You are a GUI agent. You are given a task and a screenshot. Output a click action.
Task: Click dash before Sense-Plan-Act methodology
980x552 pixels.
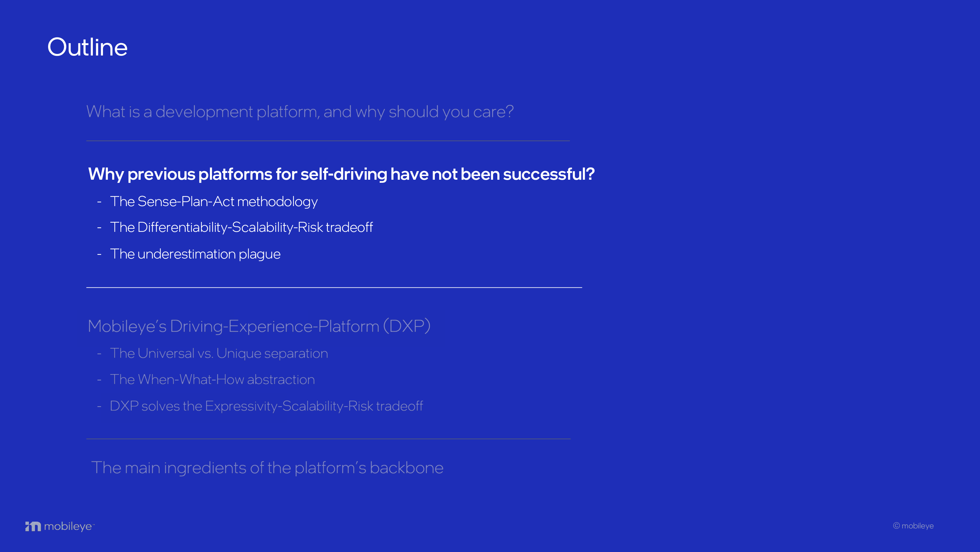click(x=99, y=202)
